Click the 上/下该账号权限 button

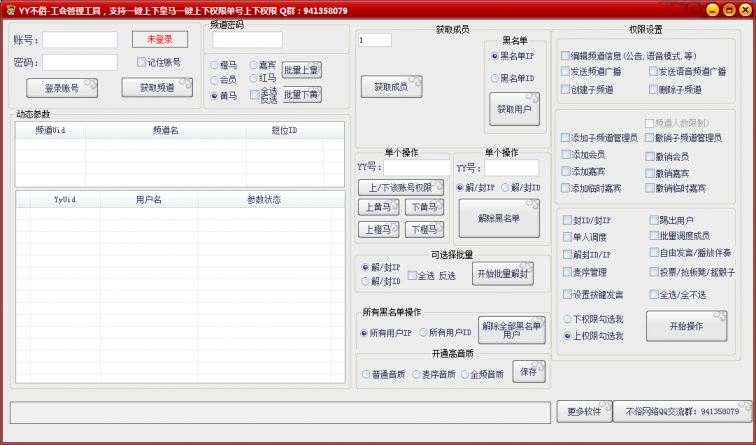pyautogui.click(x=401, y=188)
